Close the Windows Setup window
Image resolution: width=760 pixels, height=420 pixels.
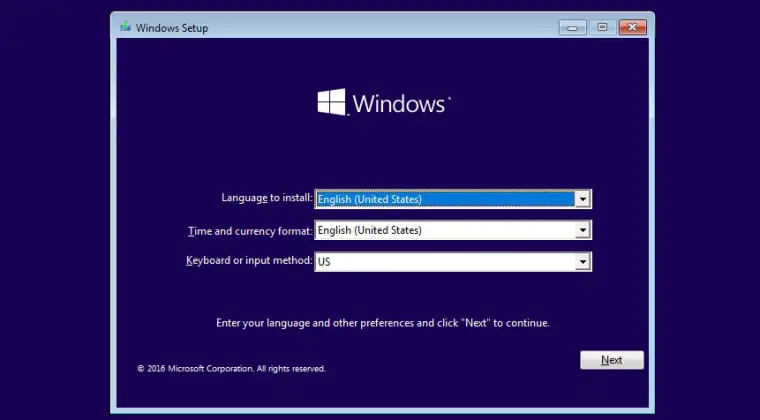[x=632, y=27]
